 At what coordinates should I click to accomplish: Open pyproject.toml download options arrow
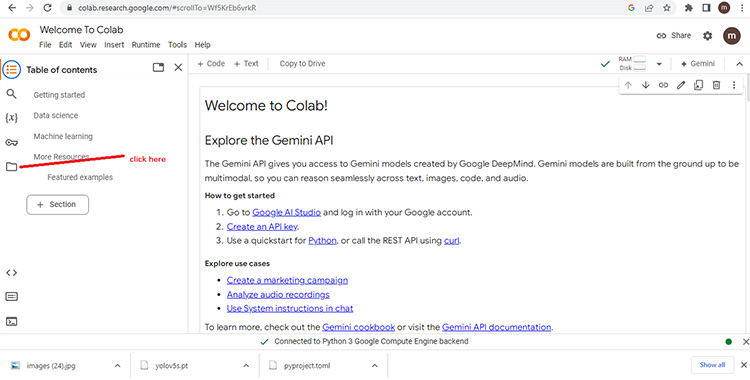[375, 366]
